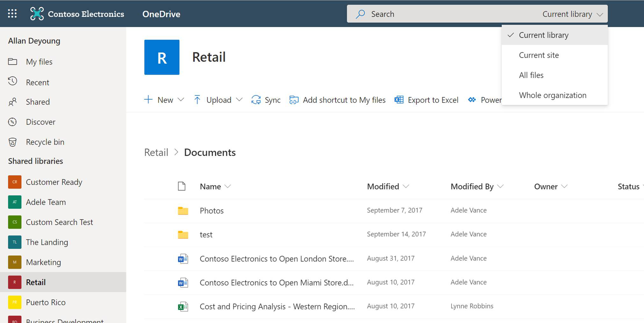Viewport: 644px width, 323px height.
Task: Click the Discover compass icon
Action: point(12,122)
